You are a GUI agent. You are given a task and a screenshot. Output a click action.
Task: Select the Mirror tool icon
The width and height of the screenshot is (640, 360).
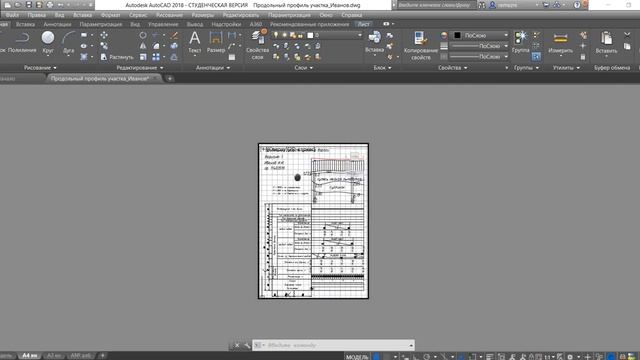[x=143, y=46]
